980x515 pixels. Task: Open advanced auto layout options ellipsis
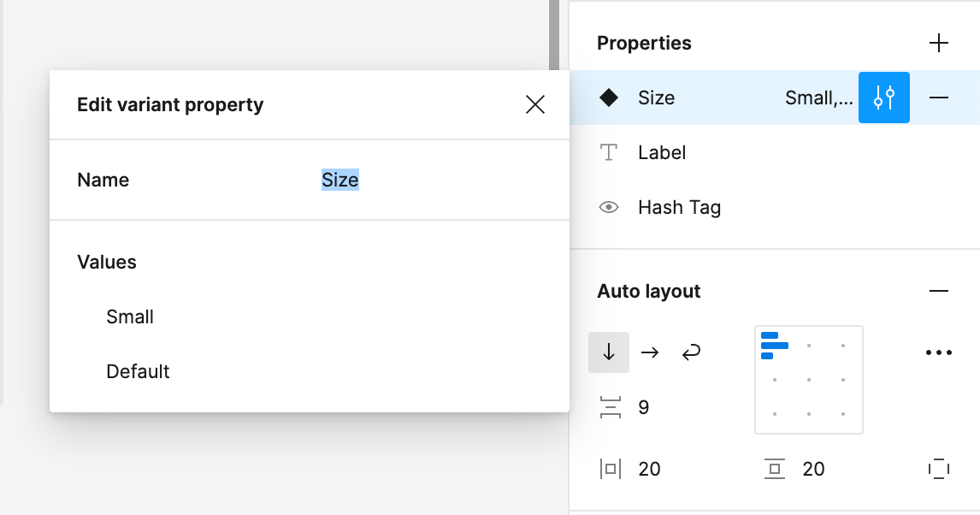coord(939,352)
